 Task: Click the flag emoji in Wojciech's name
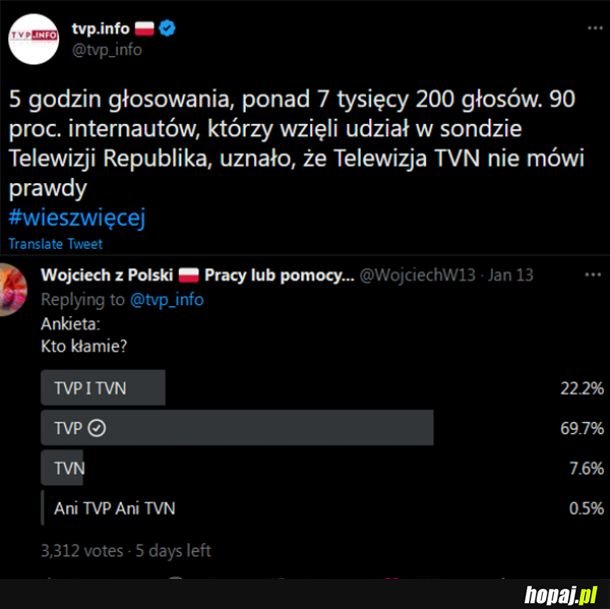pos(189,275)
